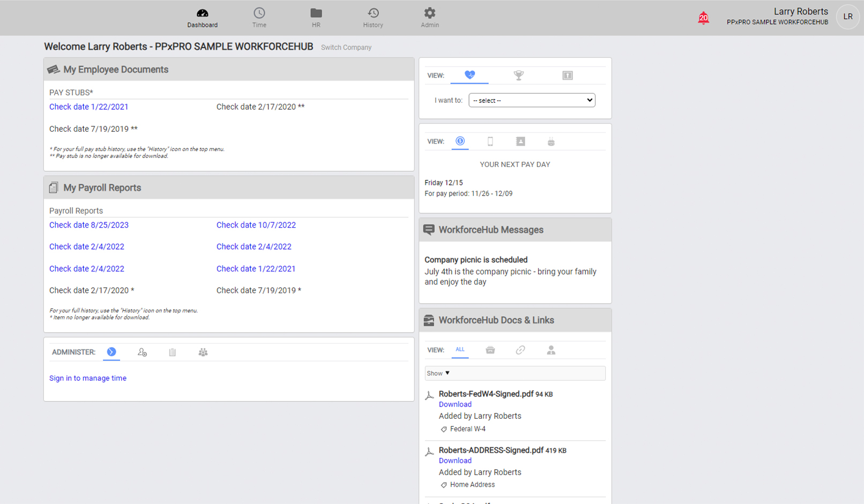This screenshot has height=504, width=864.
Task: Select the heart view tab
Action: [470, 75]
